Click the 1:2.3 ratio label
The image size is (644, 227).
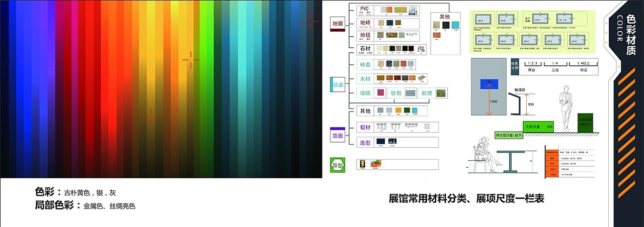point(531,63)
